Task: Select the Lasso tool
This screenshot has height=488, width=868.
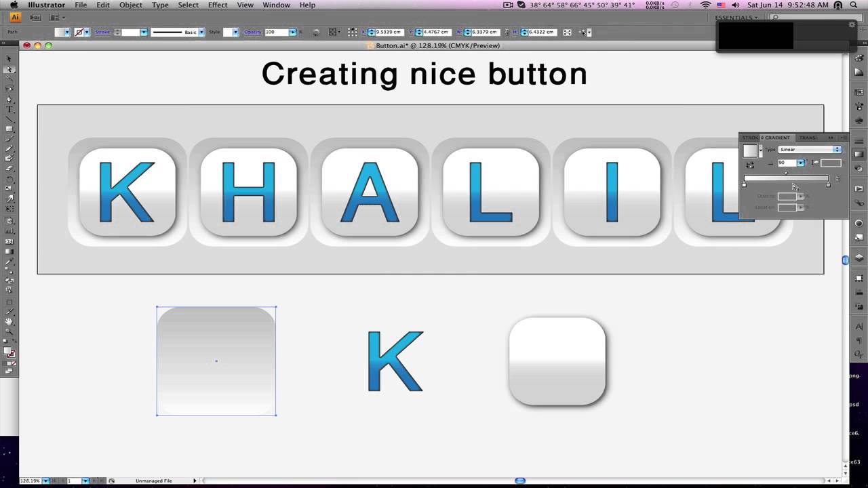Action: 9,89
